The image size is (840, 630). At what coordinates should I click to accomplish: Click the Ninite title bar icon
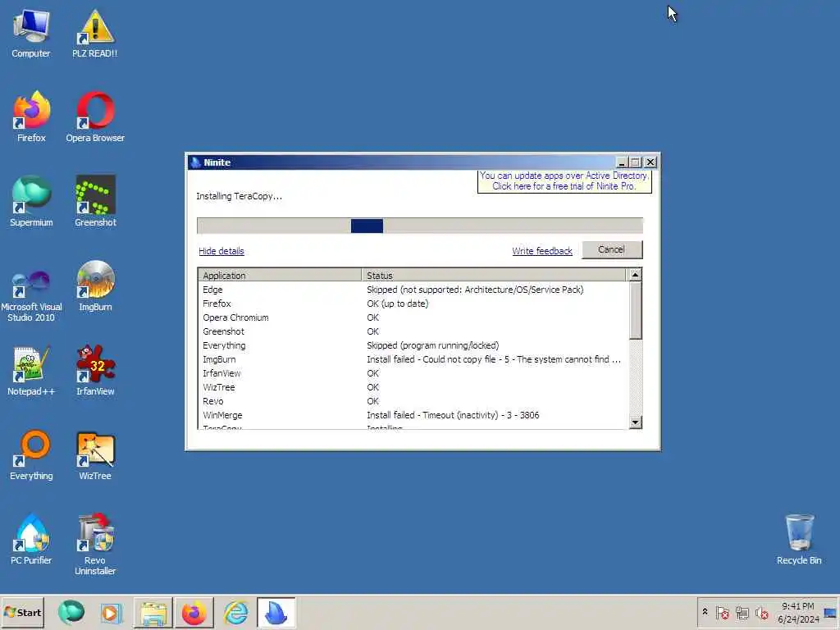[195, 162]
